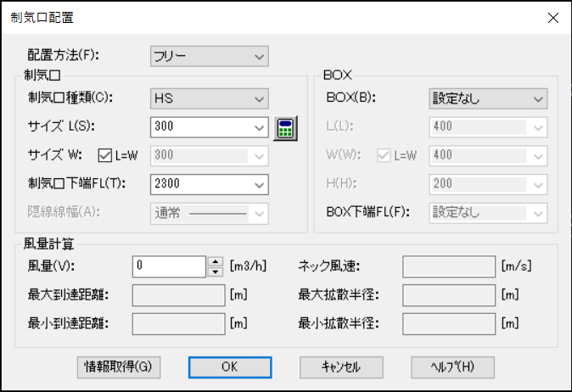572x392 pixels.
Task: Open help with ヘルプ(H) button
Action: click(x=452, y=367)
